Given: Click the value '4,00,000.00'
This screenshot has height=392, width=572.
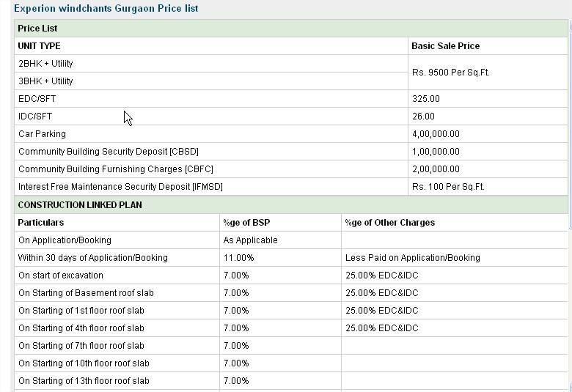Looking at the screenshot, I should click(x=436, y=134).
